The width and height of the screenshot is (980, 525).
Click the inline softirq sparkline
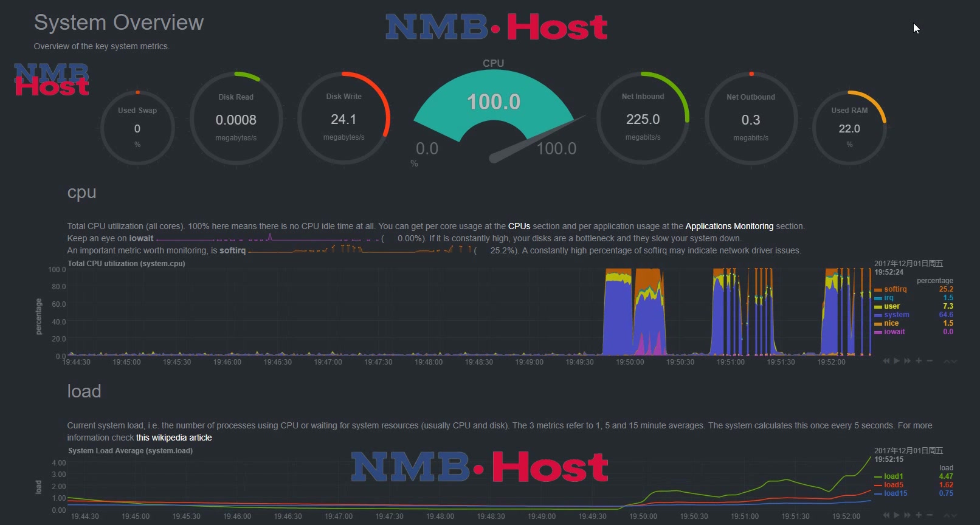(360, 250)
